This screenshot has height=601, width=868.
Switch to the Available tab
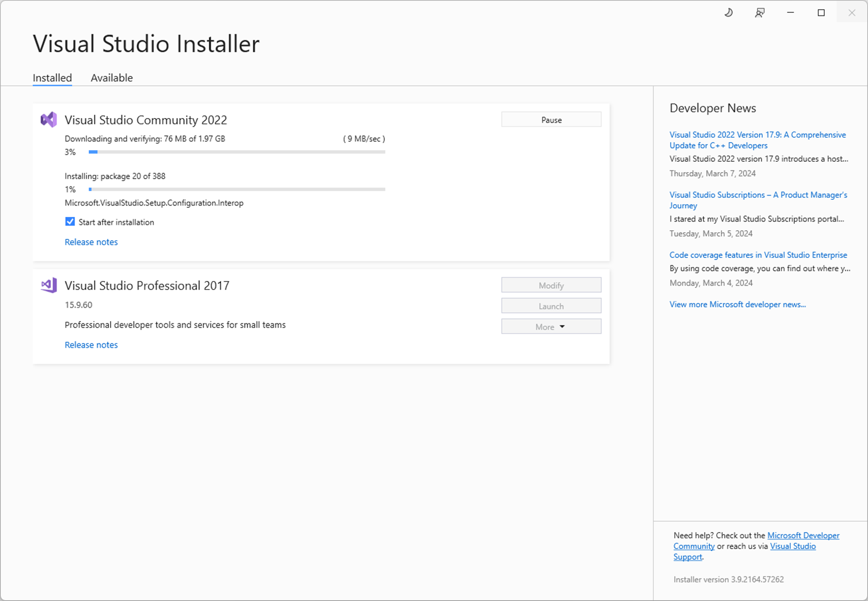point(112,77)
